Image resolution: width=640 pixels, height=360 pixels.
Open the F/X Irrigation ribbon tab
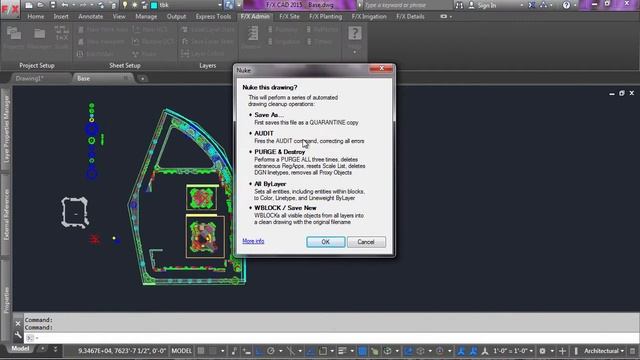pos(369,17)
